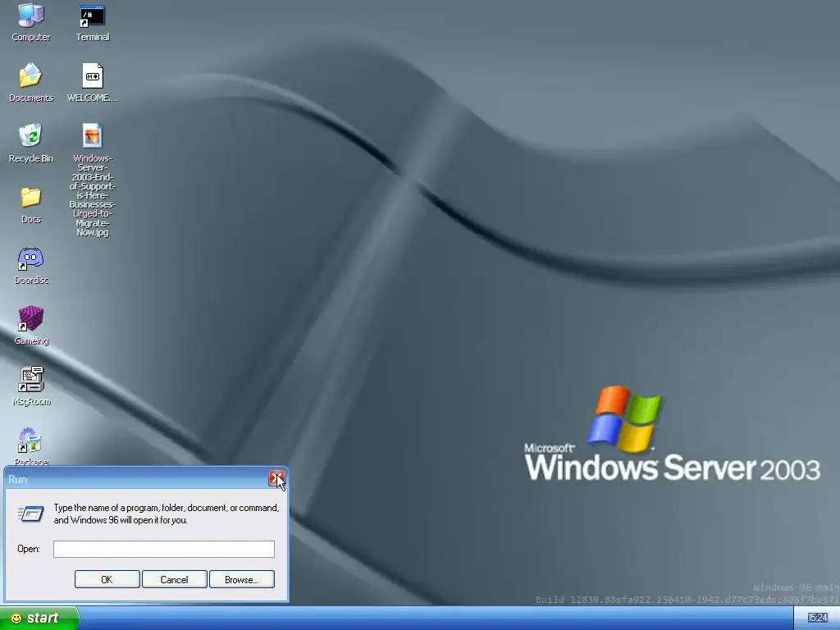
Task: Click Browse... in the Run dialog
Action: click(x=242, y=579)
